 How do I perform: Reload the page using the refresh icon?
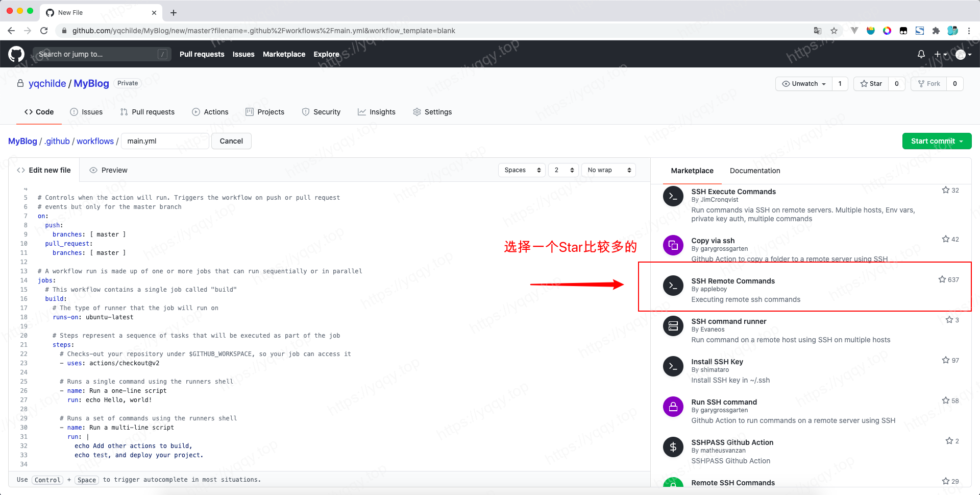[x=44, y=31]
